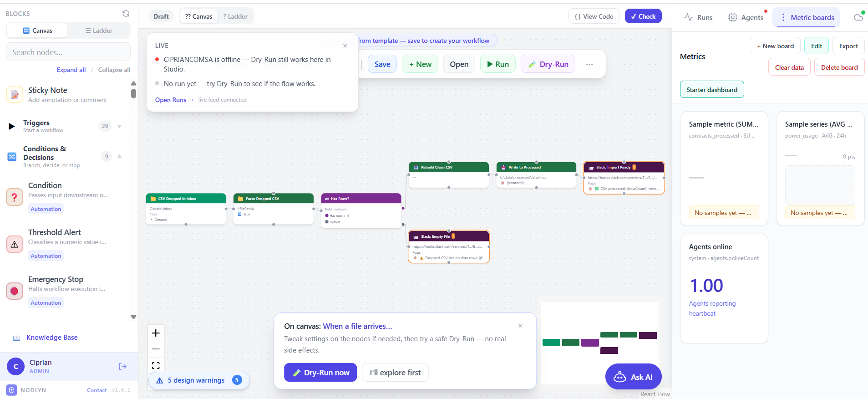Image resolution: width=868 pixels, height=399 pixels.
Task: Click the Blocks list scrollbar thumb
Action: (x=133, y=93)
